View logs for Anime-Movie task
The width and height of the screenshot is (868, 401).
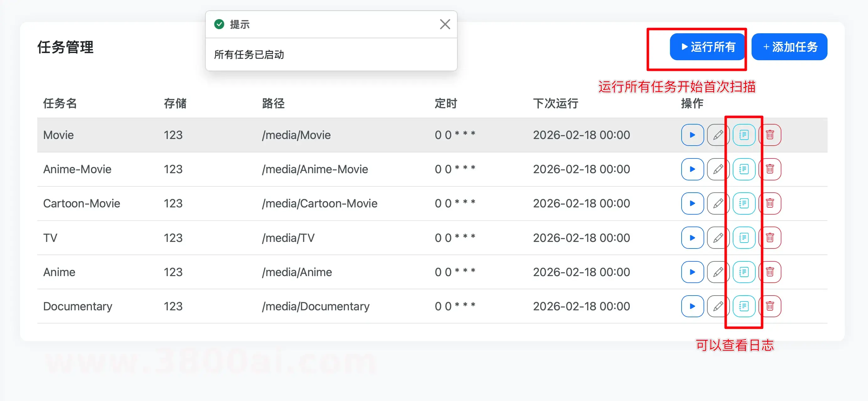pos(744,169)
